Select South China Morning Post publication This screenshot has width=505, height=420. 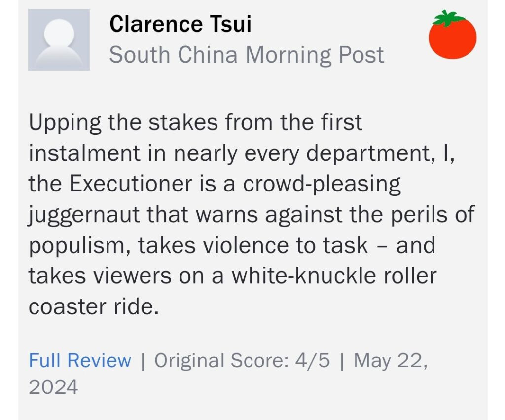[x=246, y=55]
